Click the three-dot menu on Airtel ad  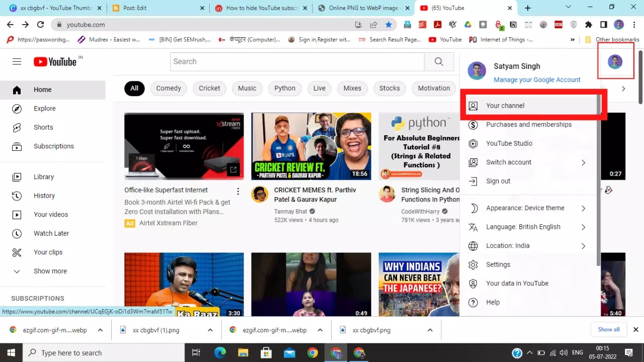[238, 191]
